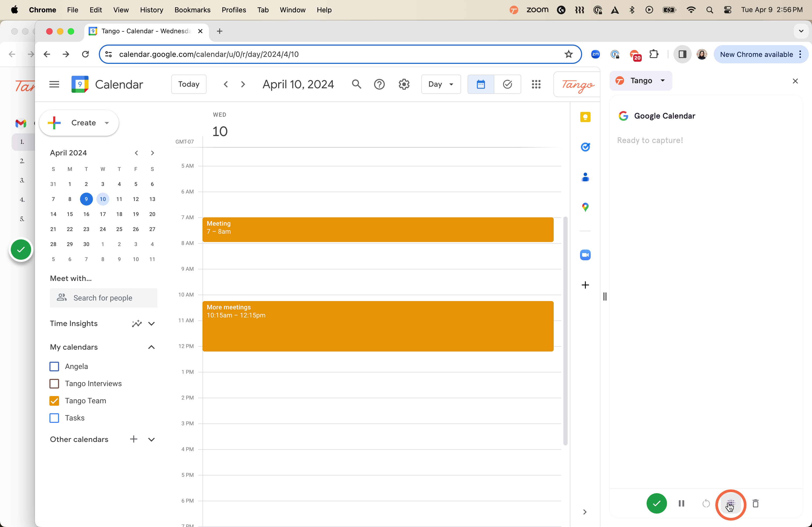Viewport: 812px width, 527px height.
Task: Go to next day in calendar header
Action: click(x=243, y=84)
